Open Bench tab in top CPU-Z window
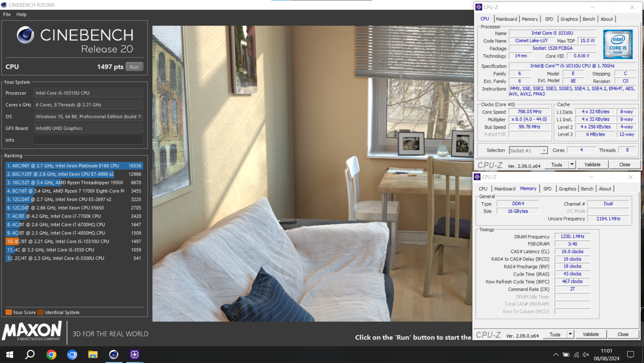The height and width of the screenshot is (363, 644). tap(589, 19)
